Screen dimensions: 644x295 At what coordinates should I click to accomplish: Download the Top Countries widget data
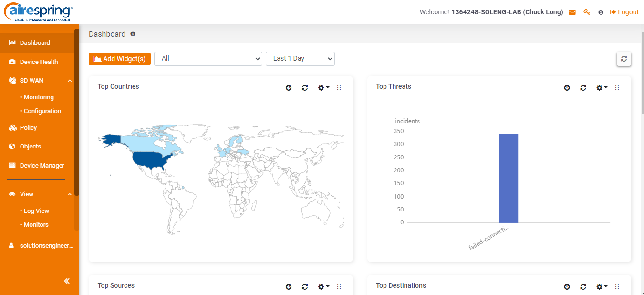289,88
